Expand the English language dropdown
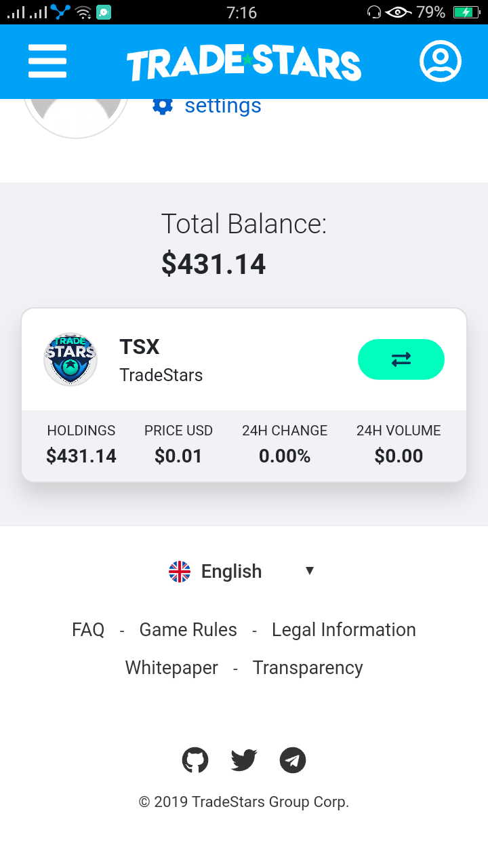This screenshot has height=868, width=488. (232, 572)
